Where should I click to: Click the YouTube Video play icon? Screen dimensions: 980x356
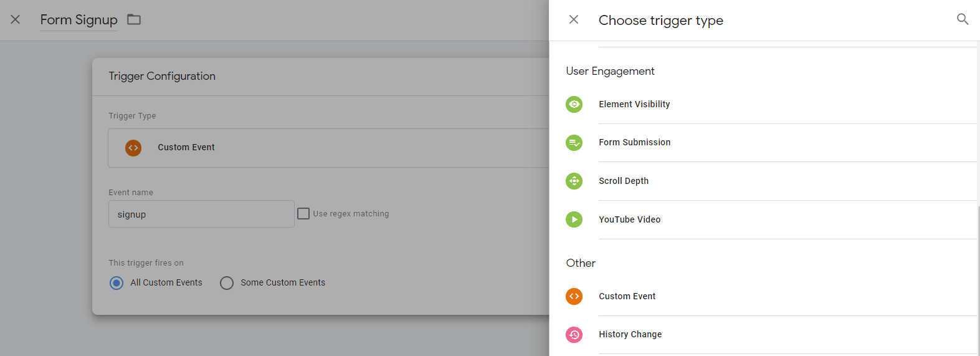tap(574, 219)
